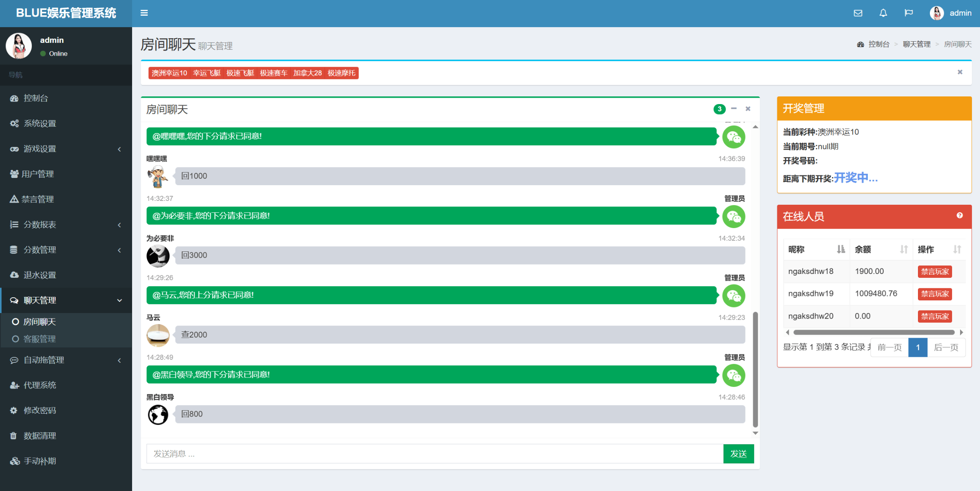Mute player ngaksdhw19 with 禁言玩家
The width and height of the screenshot is (980, 491).
pos(935,294)
